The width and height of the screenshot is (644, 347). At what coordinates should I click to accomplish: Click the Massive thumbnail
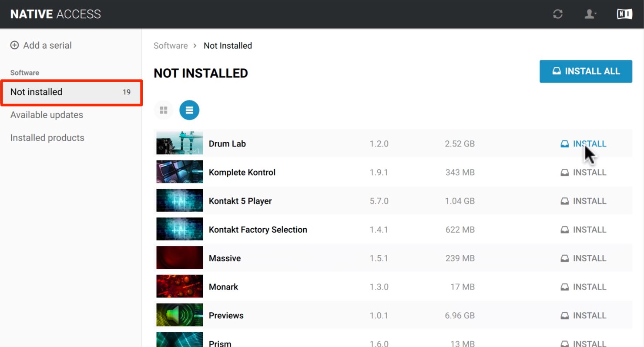[x=180, y=258]
